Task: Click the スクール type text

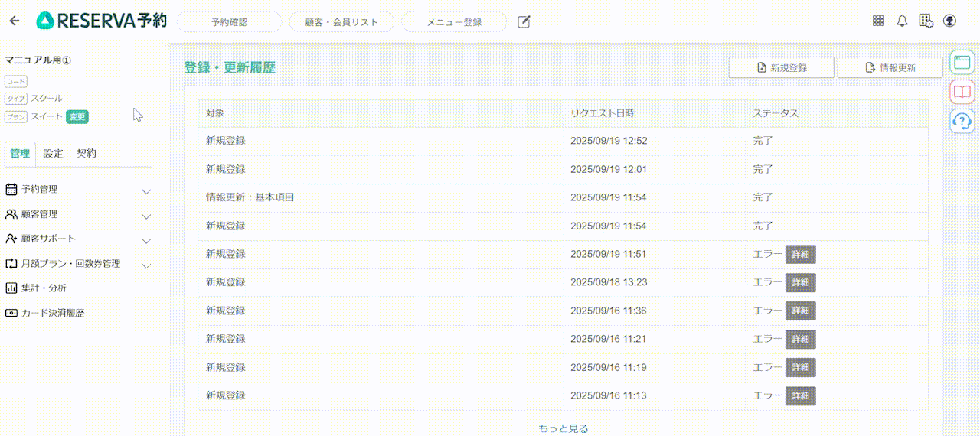Action: click(47, 99)
